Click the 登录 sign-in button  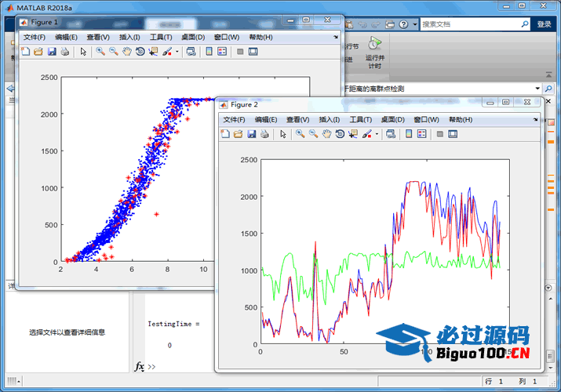(x=544, y=24)
